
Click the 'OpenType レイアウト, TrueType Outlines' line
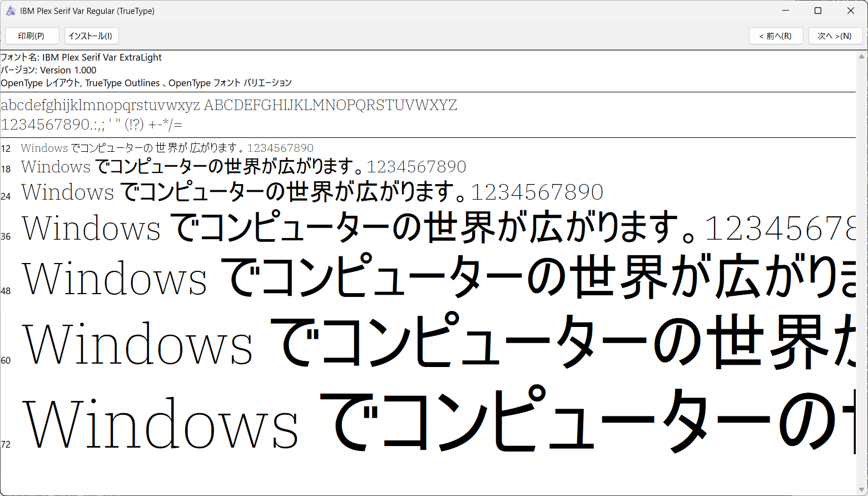tap(146, 83)
